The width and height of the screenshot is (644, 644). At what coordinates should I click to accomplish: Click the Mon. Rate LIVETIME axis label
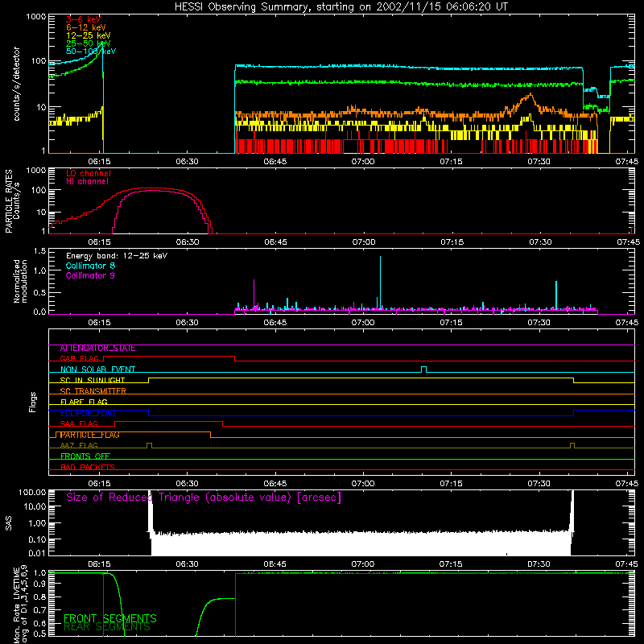click(20, 604)
